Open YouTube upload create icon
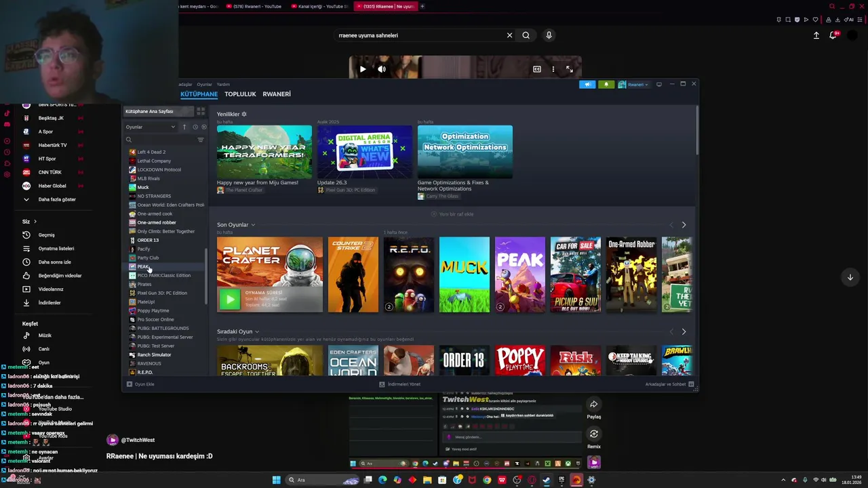 816,35
